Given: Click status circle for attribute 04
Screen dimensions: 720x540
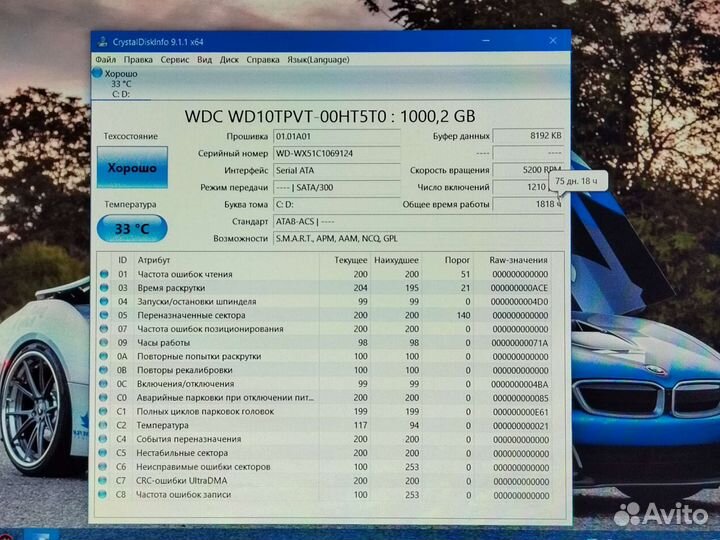Looking at the screenshot, I should tap(104, 301).
